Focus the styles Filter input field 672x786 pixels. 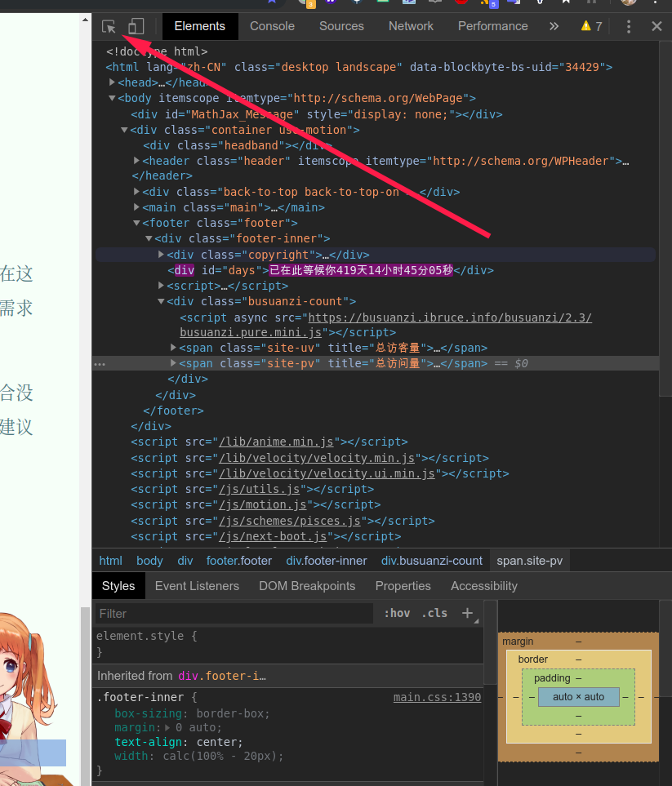(x=233, y=613)
